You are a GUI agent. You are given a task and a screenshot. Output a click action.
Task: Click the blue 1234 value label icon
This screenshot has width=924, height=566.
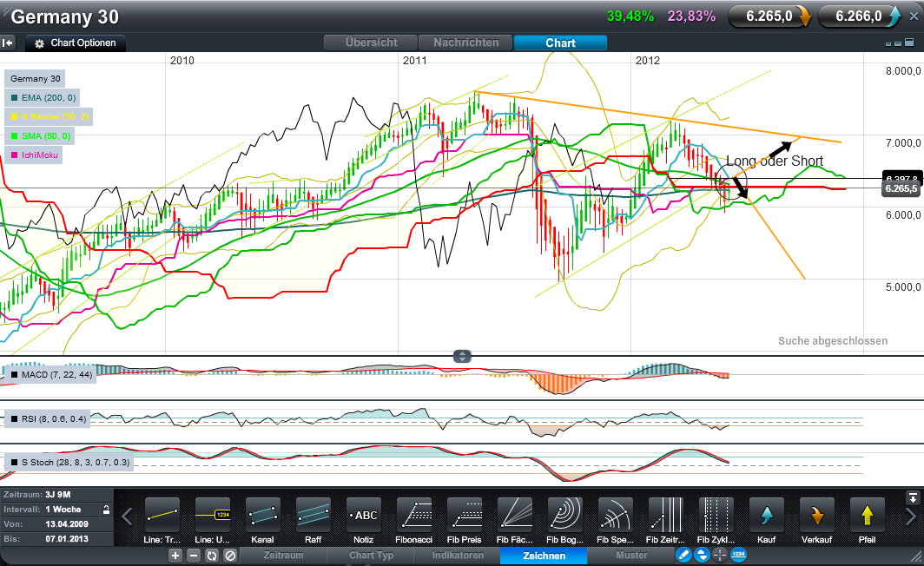[738, 554]
